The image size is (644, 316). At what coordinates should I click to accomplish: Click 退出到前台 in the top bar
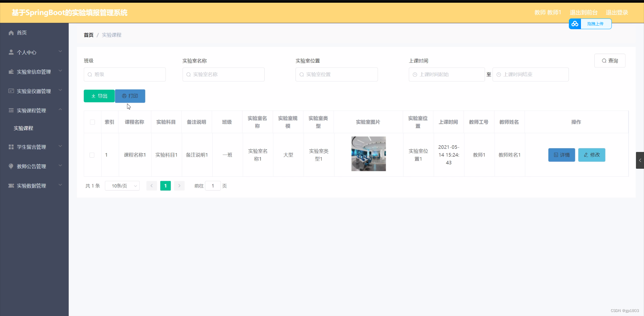click(583, 12)
